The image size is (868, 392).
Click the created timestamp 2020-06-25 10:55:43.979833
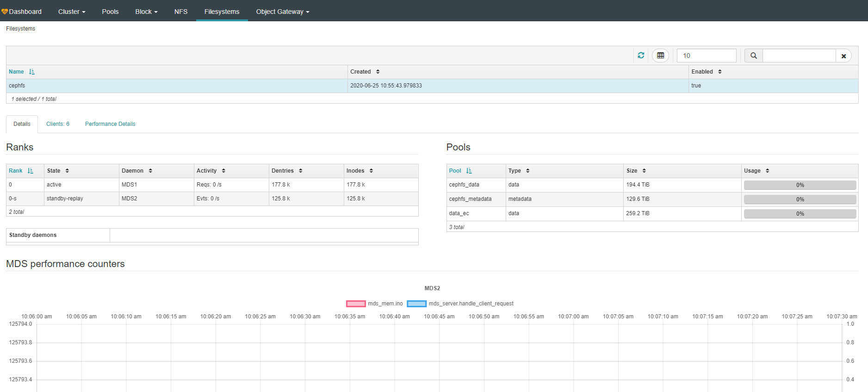pyautogui.click(x=386, y=86)
